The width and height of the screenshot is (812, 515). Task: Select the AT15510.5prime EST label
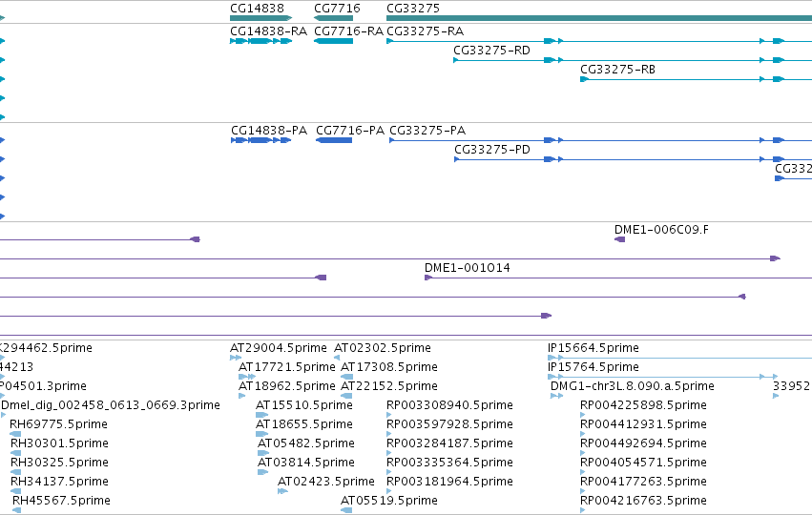(x=304, y=405)
